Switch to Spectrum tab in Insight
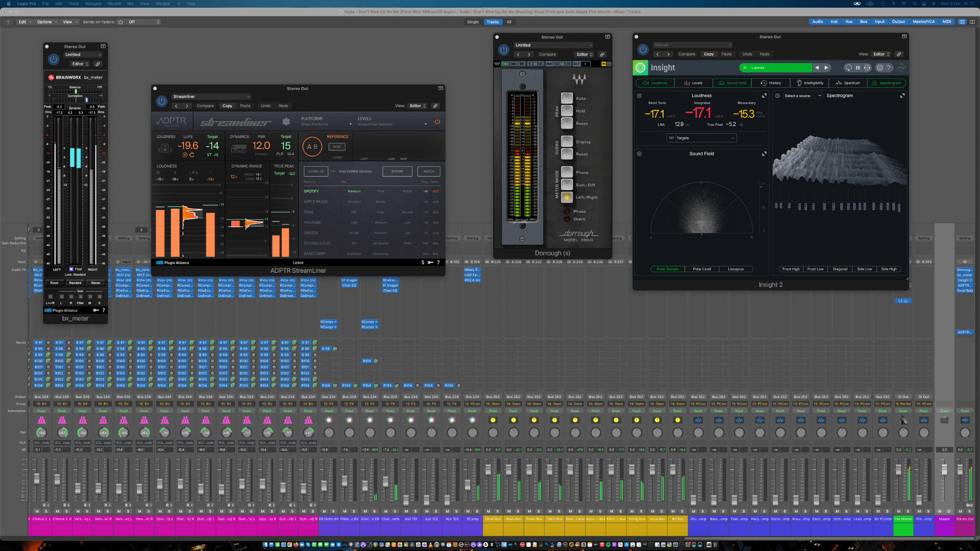This screenshot has height=551, width=980. [x=848, y=83]
